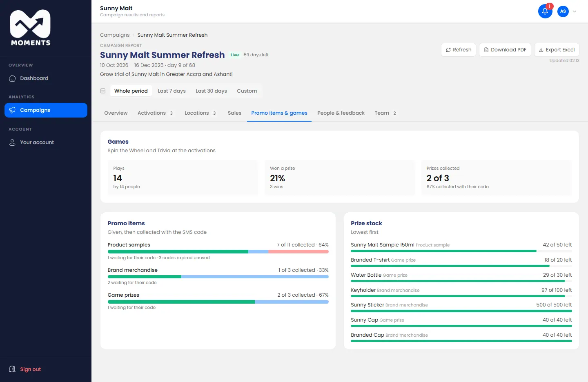588x382 pixels.
Task: Open the People & feedback tab
Action: 341,113
